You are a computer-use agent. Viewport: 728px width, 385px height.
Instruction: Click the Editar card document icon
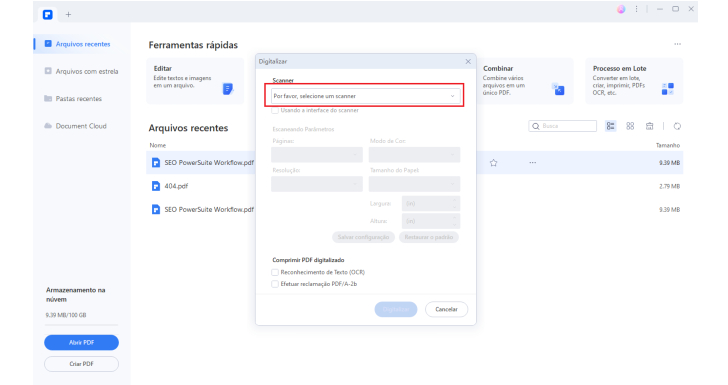(x=228, y=89)
